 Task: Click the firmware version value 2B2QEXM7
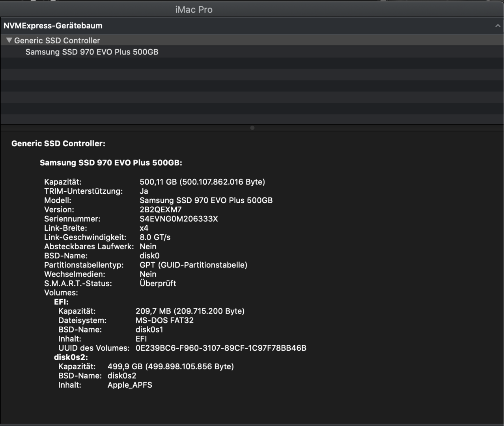click(x=161, y=210)
